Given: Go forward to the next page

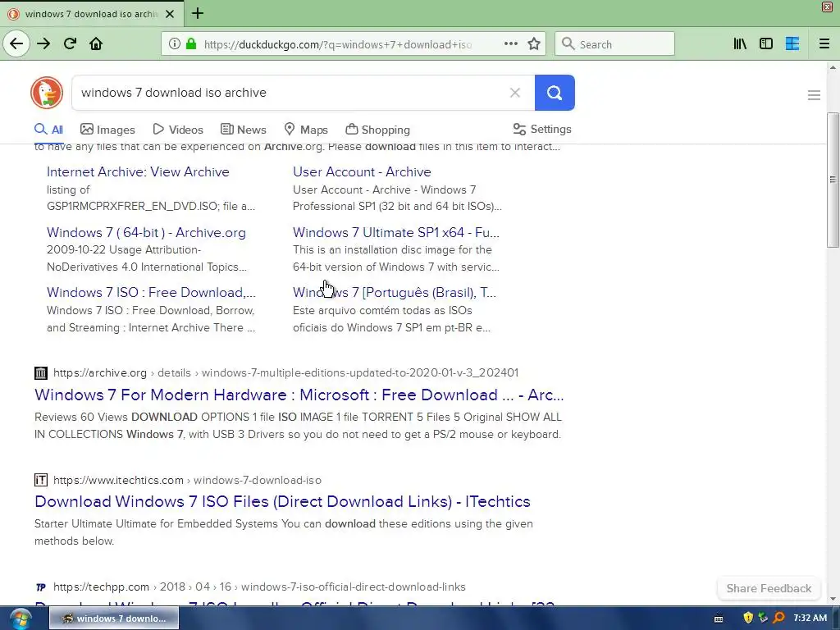Looking at the screenshot, I should 43,44.
